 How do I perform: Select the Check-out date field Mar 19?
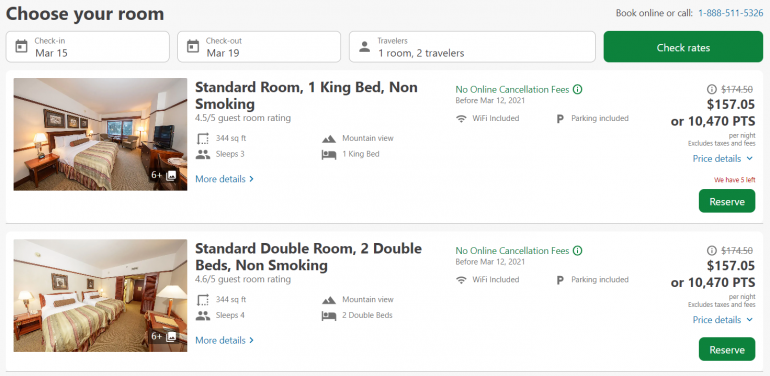tap(259, 47)
